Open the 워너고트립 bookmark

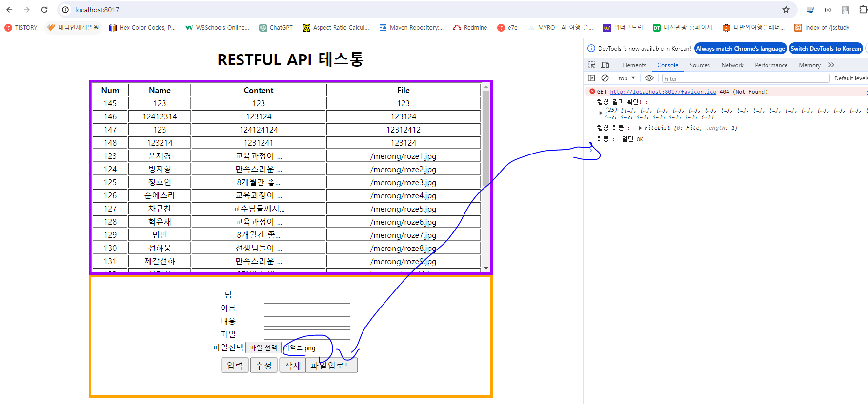coord(623,28)
